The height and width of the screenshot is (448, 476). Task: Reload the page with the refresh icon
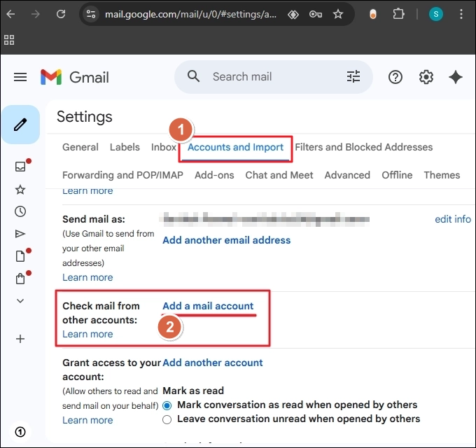[x=61, y=14]
